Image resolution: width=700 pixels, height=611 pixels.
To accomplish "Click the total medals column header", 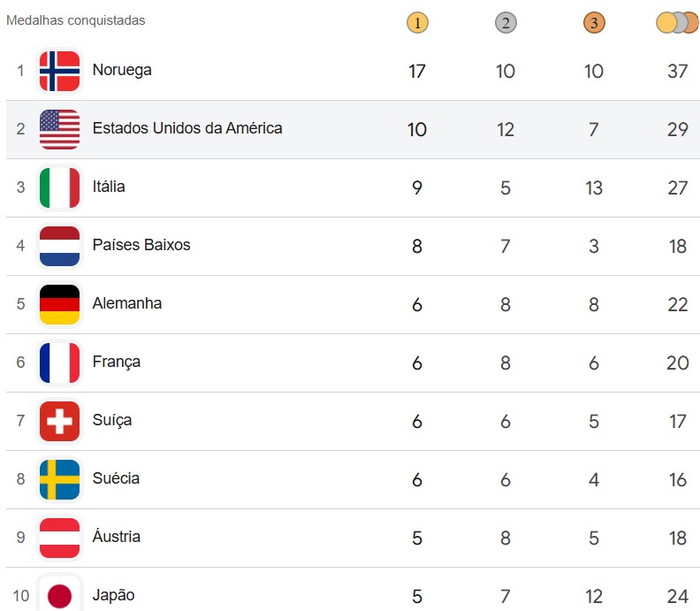I will 678,23.
